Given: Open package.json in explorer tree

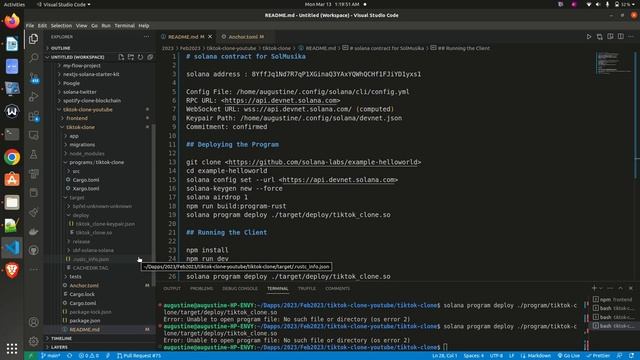Looking at the screenshot, I should 84,321.
